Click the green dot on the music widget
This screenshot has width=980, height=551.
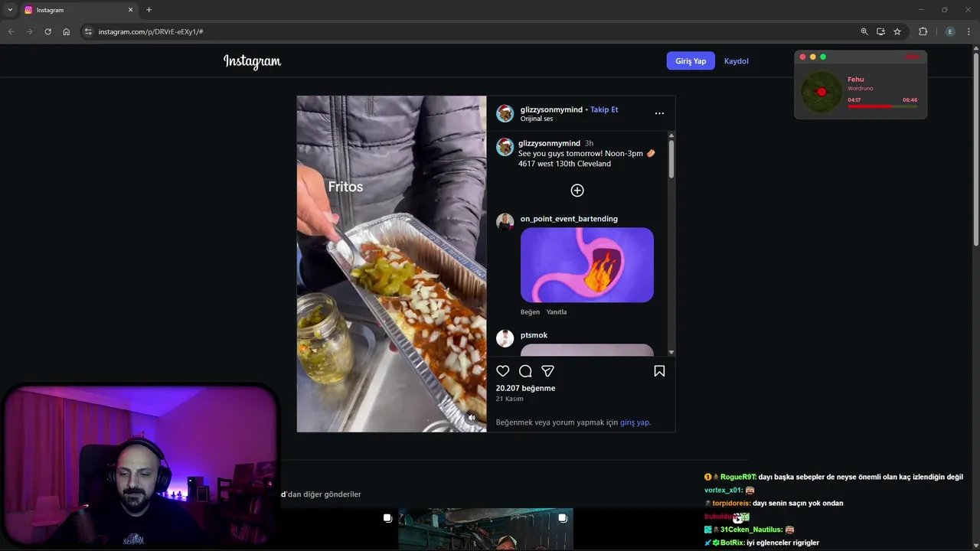pyautogui.click(x=823, y=57)
